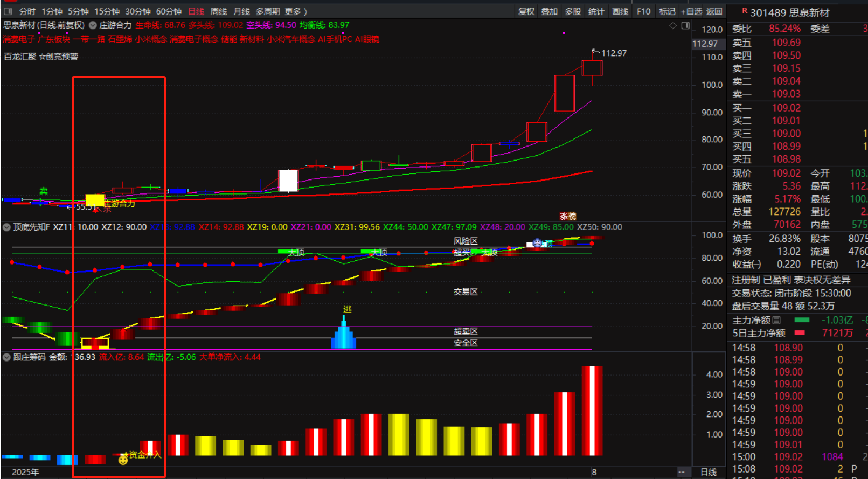Click the diamond marker icon above chart
Screen dimensions: 868x479
(673, 25)
